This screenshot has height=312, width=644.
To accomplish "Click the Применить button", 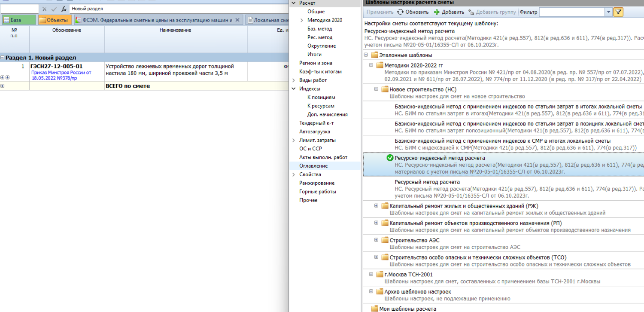I will click(x=380, y=12).
